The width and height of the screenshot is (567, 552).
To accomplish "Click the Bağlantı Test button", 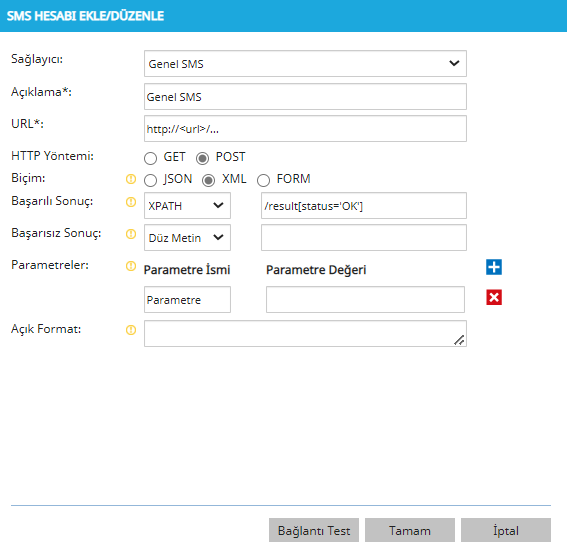I will (x=314, y=530).
